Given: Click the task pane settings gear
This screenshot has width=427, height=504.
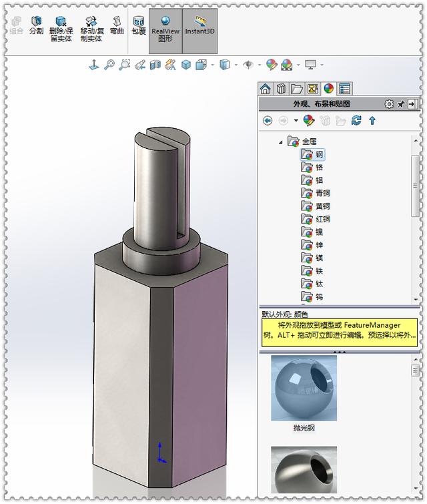Looking at the screenshot, I should tap(389, 104).
